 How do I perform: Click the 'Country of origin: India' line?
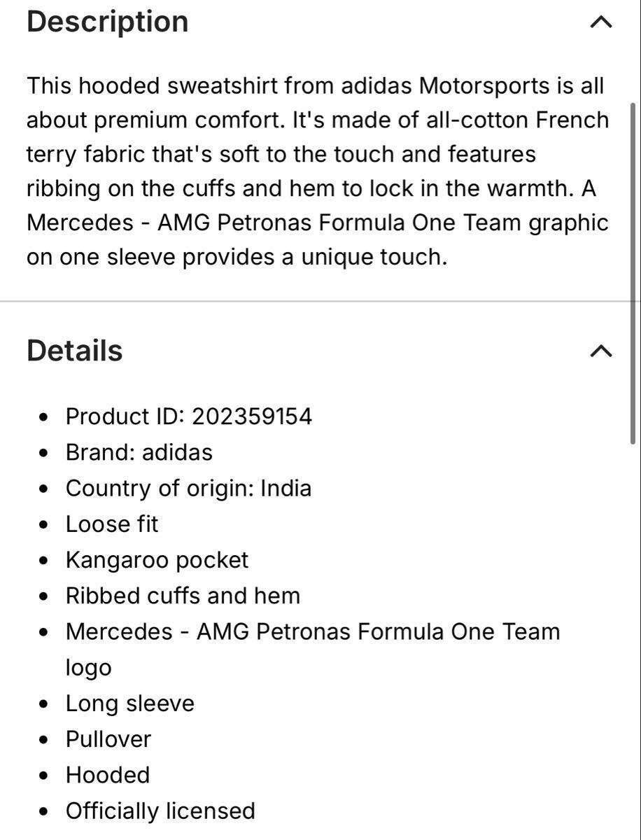188,488
